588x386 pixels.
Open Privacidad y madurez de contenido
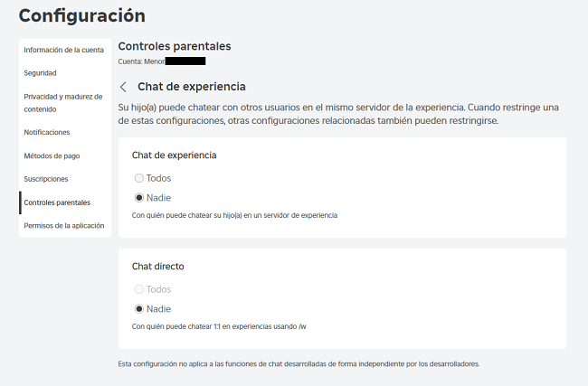62,102
